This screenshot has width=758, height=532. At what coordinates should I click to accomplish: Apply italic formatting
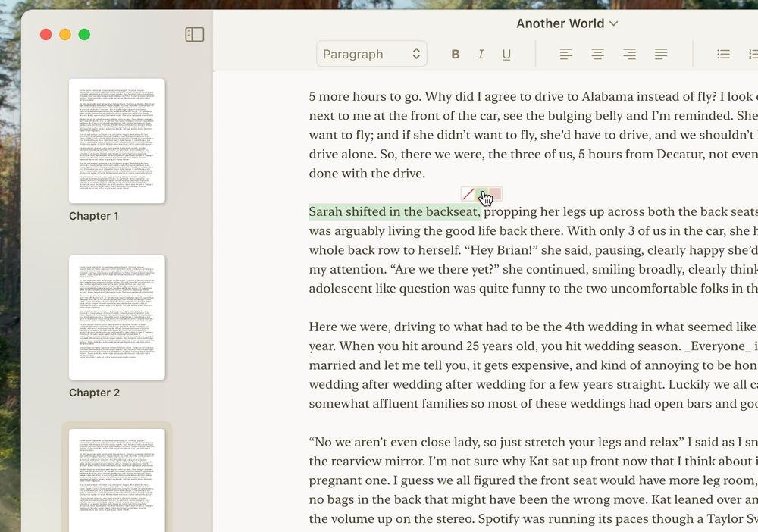click(x=481, y=54)
